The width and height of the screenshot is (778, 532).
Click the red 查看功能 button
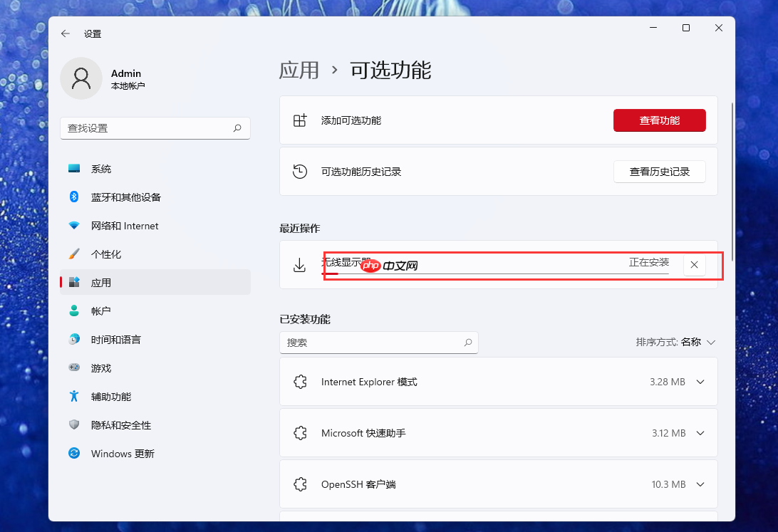[x=659, y=120]
